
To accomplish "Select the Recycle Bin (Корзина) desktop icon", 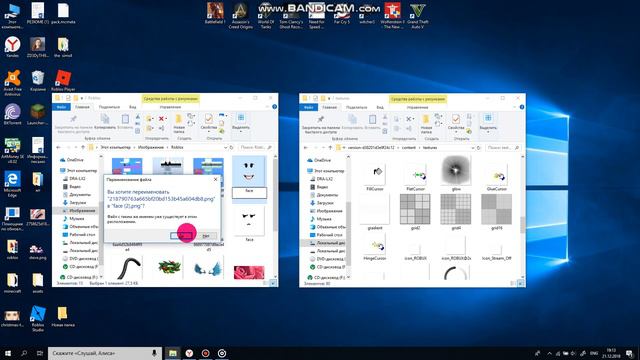I will 38,80.
